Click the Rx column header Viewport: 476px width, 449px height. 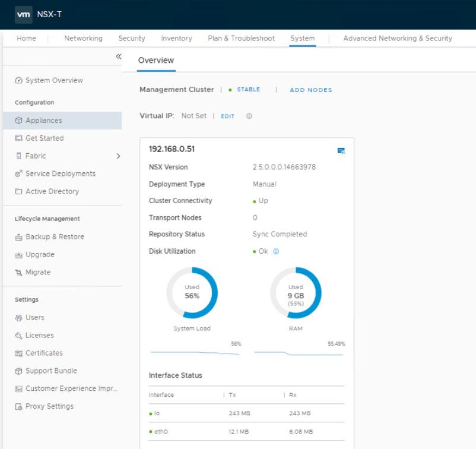293,395
